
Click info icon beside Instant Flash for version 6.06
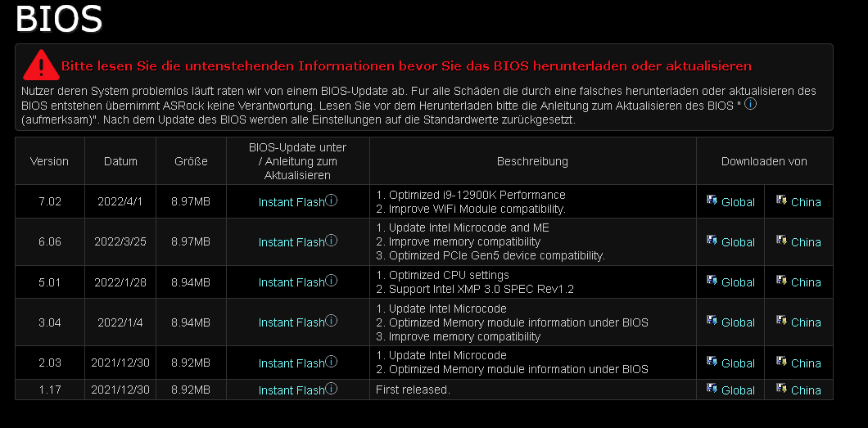tap(331, 240)
